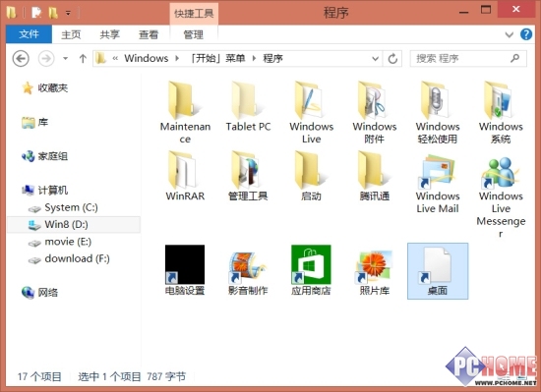Close the 程序 window
541x392 pixels.
516,9
